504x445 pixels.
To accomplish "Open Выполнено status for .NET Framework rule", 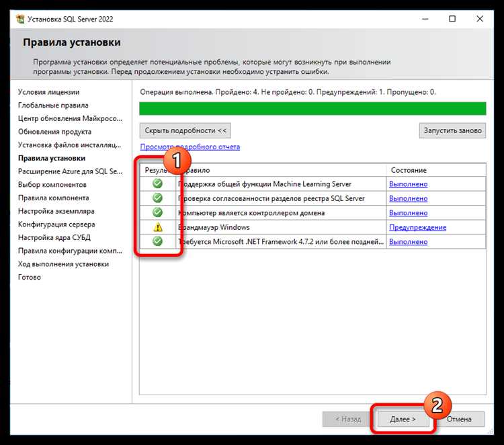I will (408, 242).
